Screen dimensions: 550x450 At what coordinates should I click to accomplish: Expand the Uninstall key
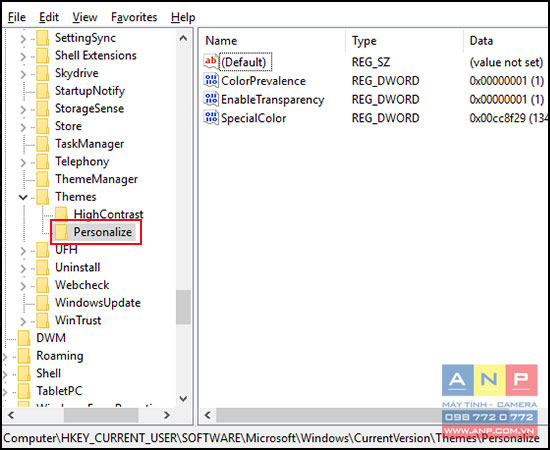(x=23, y=268)
